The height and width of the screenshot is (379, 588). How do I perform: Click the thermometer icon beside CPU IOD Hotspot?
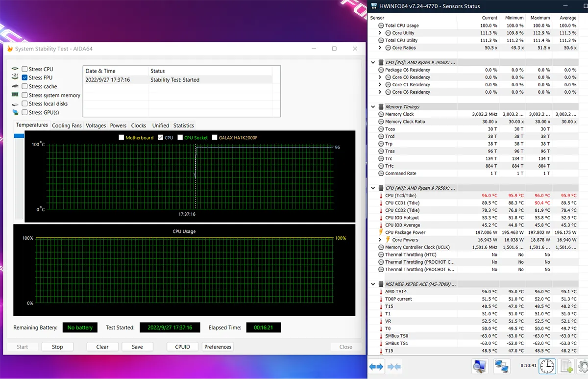pos(381,218)
